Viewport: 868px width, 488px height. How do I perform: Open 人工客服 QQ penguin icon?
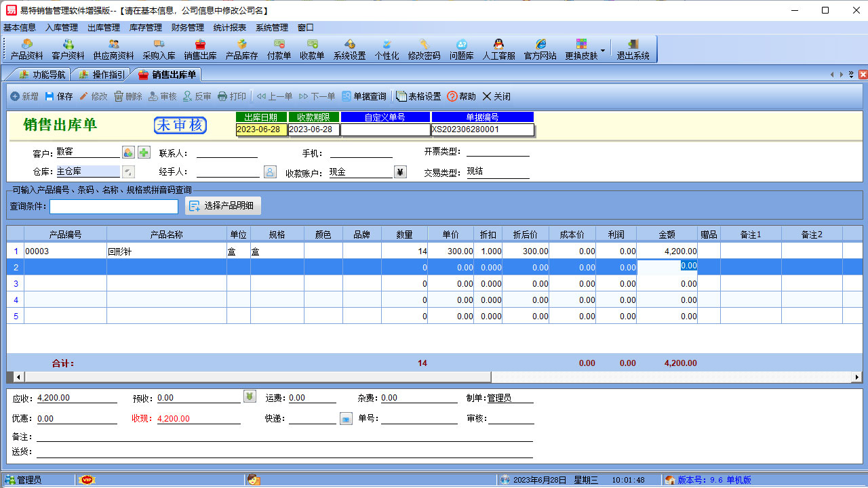498,49
